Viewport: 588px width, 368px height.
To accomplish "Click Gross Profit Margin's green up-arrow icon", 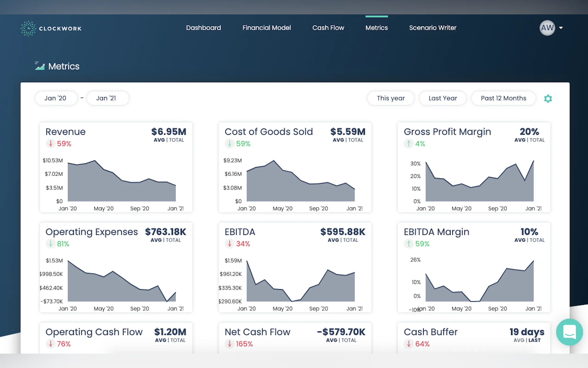I will (409, 143).
